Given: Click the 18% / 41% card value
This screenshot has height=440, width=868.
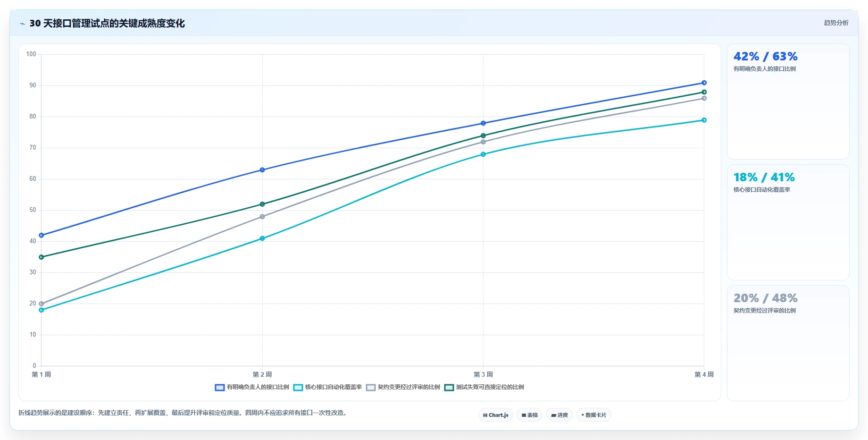Looking at the screenshot, I should tap(764, 178).
